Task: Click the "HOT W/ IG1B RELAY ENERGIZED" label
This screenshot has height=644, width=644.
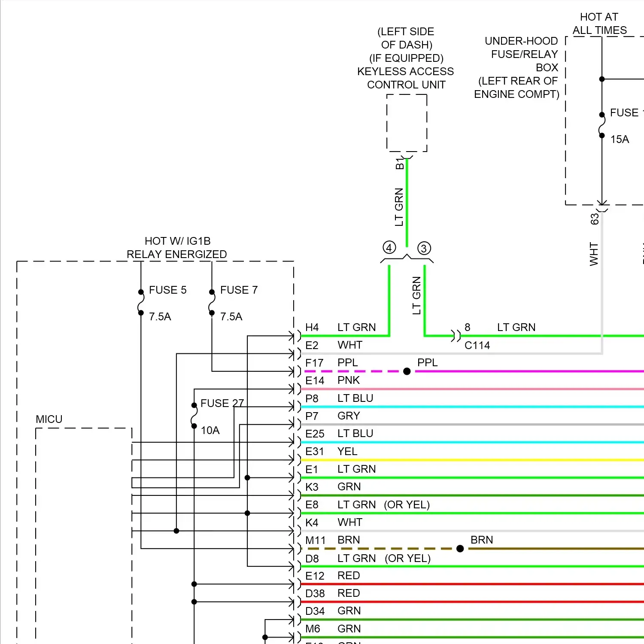Action: click(x=177, y=248)
